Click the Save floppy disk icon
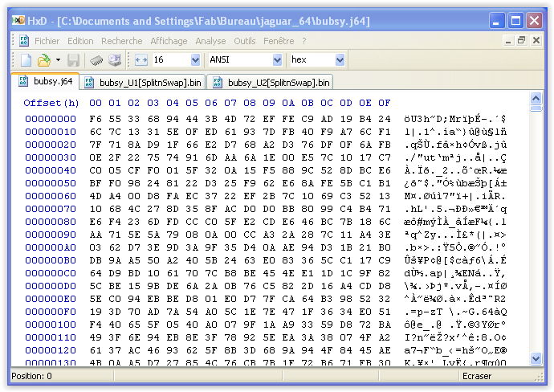Screen dimensions: 554x392 [x=74, y=60]
